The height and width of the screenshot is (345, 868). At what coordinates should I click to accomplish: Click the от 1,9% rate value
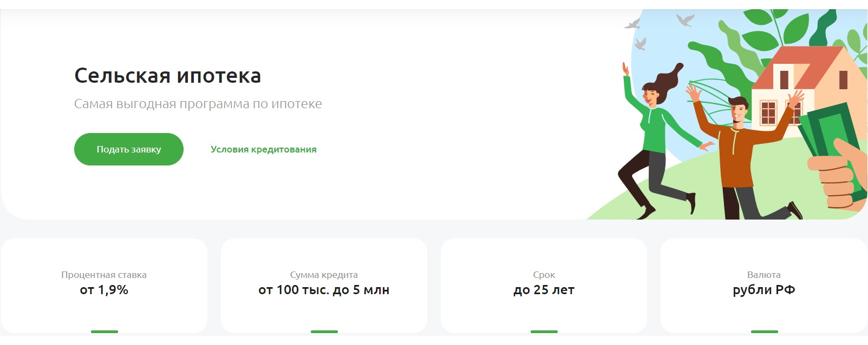(104, 290)
